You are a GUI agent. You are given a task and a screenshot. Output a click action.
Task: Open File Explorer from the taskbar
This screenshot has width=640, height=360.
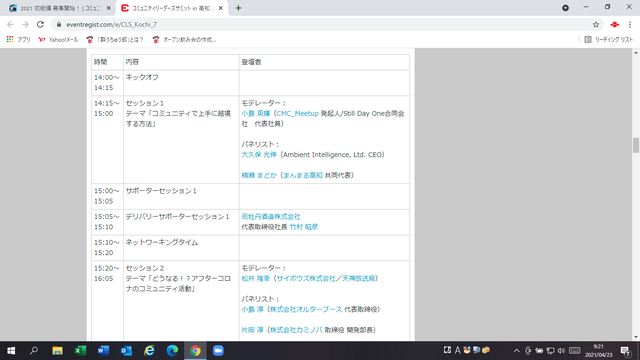pos(57,351)
